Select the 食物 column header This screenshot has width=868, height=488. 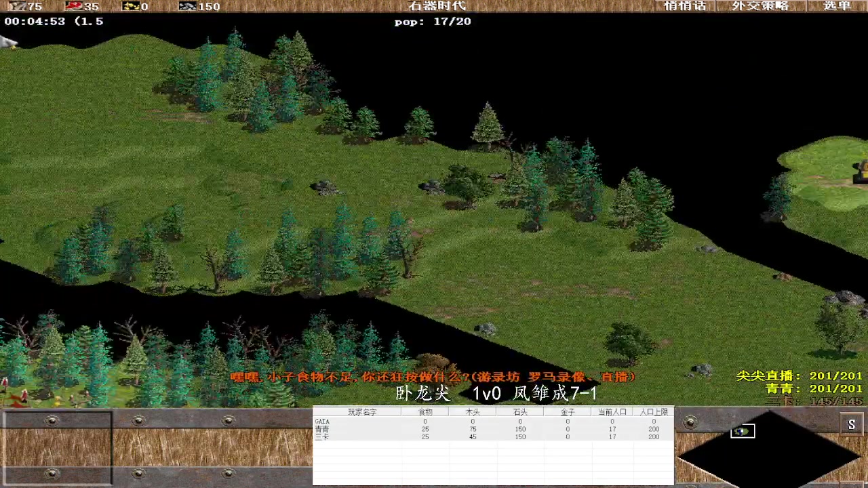pyautogui.click(x=425, y=412)
